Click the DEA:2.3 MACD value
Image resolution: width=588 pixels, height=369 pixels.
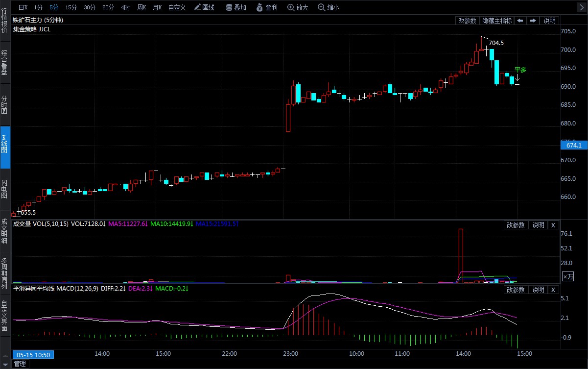[140, 289]
